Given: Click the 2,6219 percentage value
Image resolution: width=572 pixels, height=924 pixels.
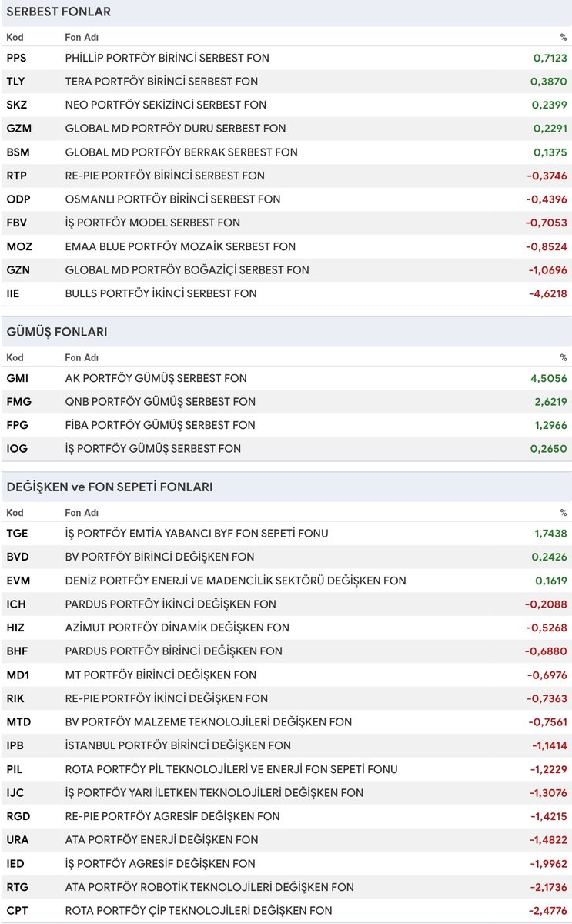Looking at the screenshot, I should tap(550, 401).
